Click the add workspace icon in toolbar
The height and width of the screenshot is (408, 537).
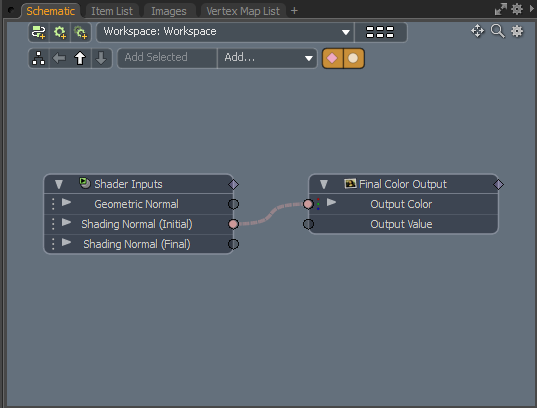(39, 32)
